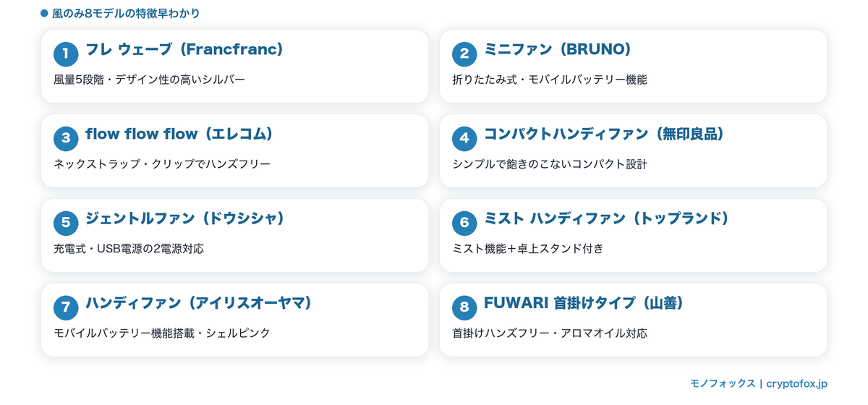Select ミスト ハンディファン（トップランド） title
The width and height of the screenshot is (868, 405).
606,218
